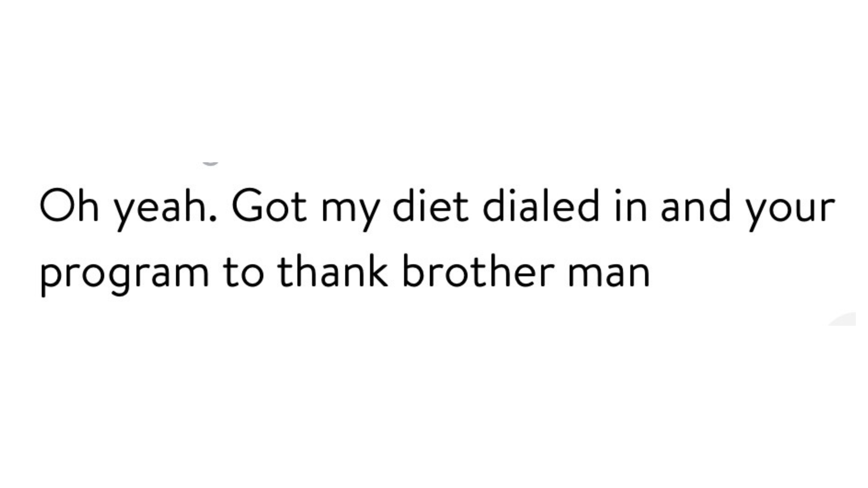
Task: Click the gray partial circle above "yeah"
Action: click(210, 164)
